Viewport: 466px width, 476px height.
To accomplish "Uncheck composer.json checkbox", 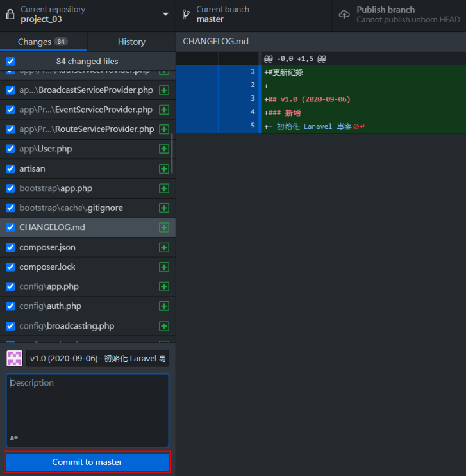I will 11,247.
